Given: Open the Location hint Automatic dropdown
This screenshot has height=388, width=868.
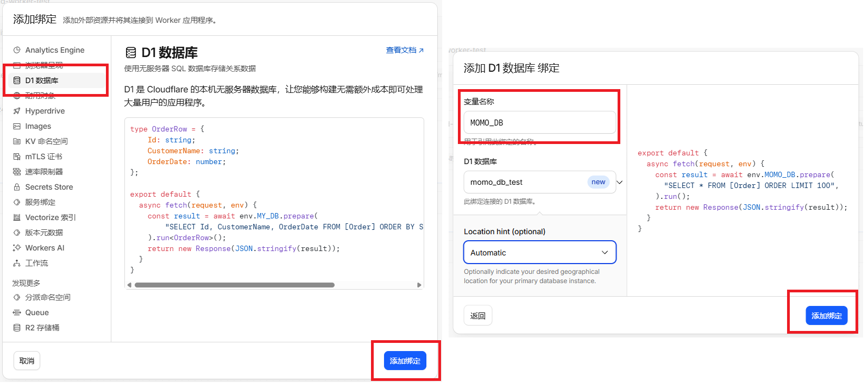Looking at the screenshot, I should [x=540, y=252].
